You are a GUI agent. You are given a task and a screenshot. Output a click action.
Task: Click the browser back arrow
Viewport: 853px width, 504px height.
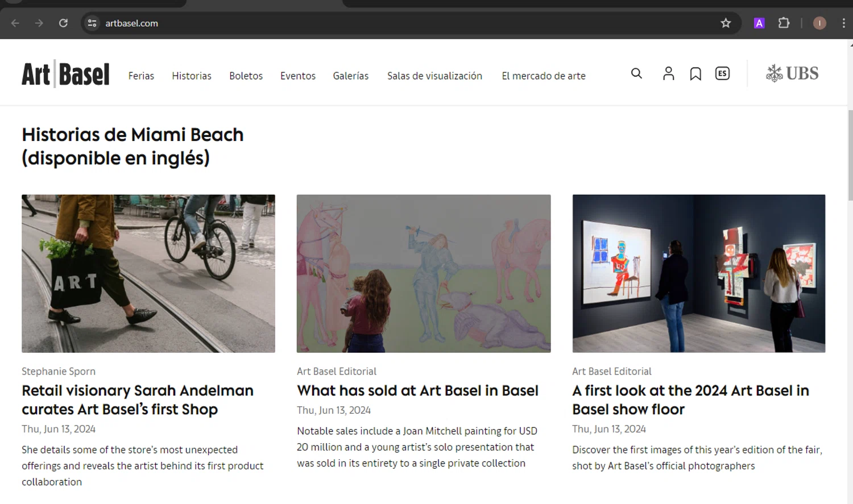15,23
